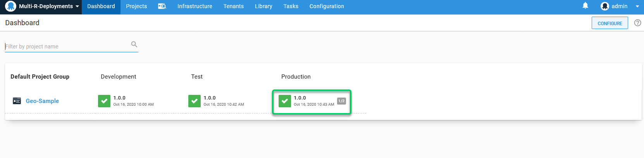Viewport: 644px width, 158px height.
Task: Click the search magnifier in filter box
Action: click(134, 45)
